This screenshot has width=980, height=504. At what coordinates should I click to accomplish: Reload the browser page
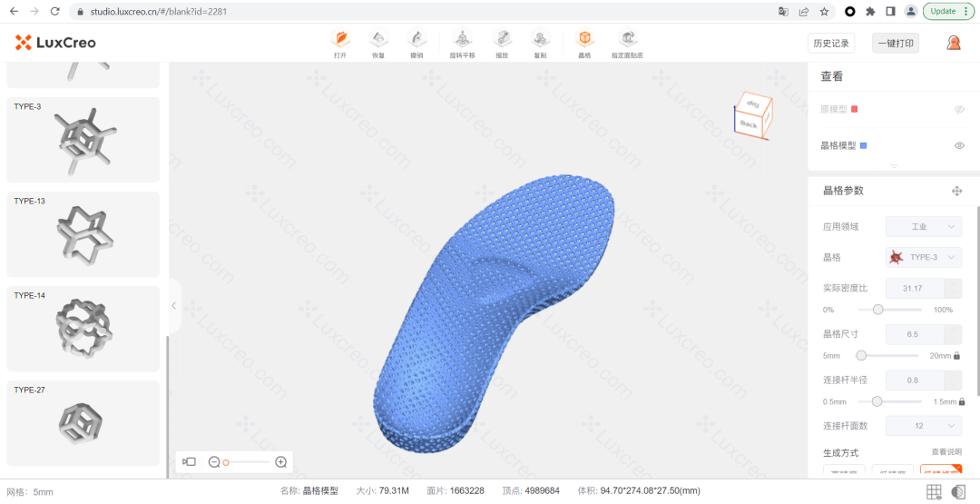(x=55, y=11)
